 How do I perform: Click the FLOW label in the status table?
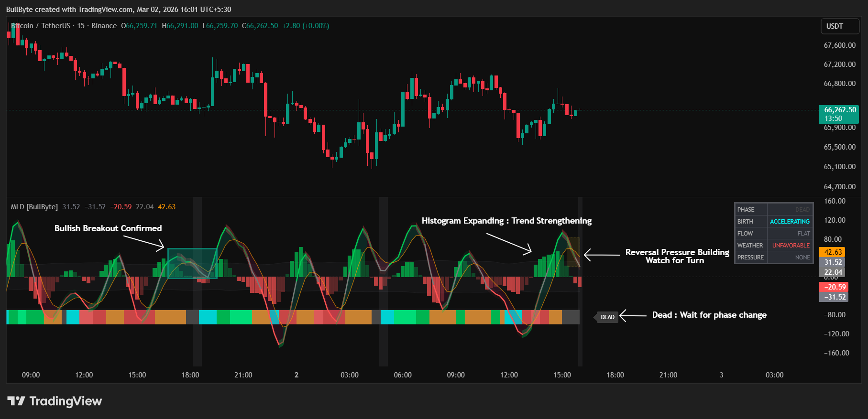745,234
